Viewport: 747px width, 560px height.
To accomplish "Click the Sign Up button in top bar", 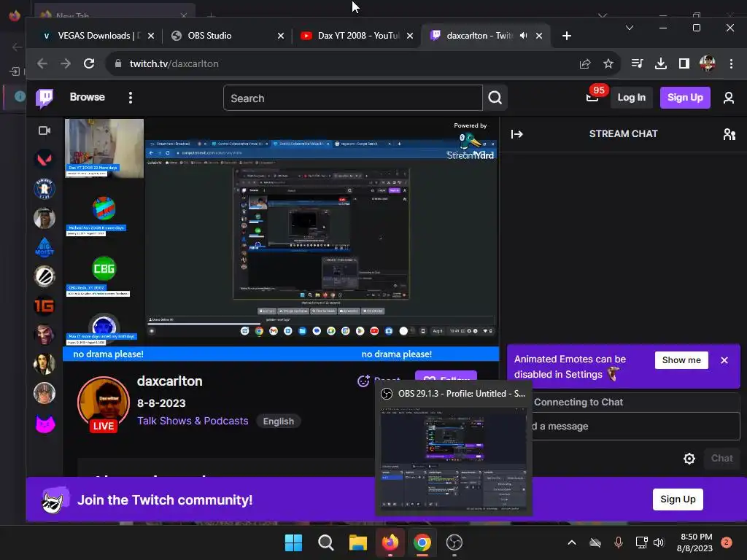I will 684,97.
